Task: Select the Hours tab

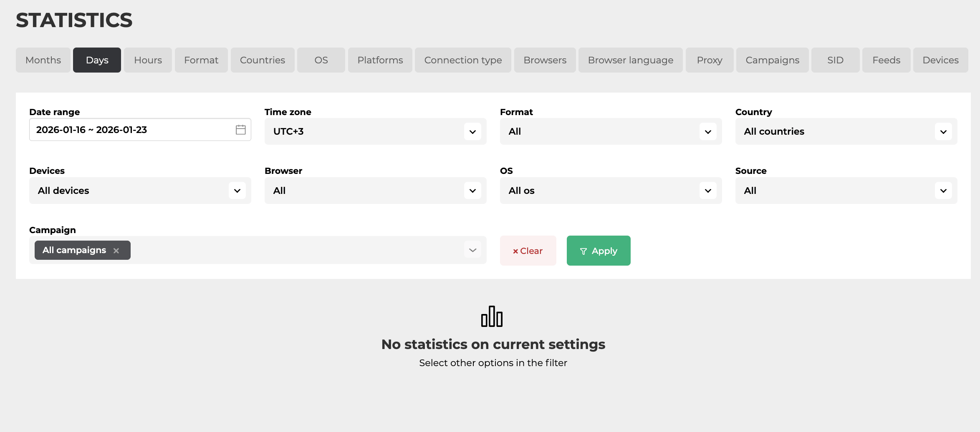Action: 148,60
